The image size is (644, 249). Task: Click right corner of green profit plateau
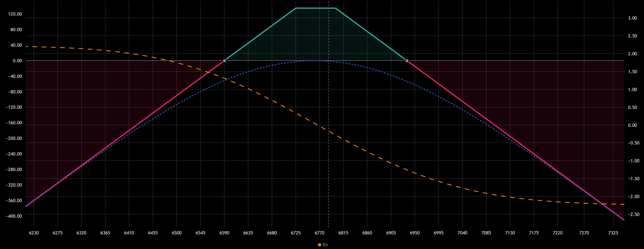pos(335,8)
